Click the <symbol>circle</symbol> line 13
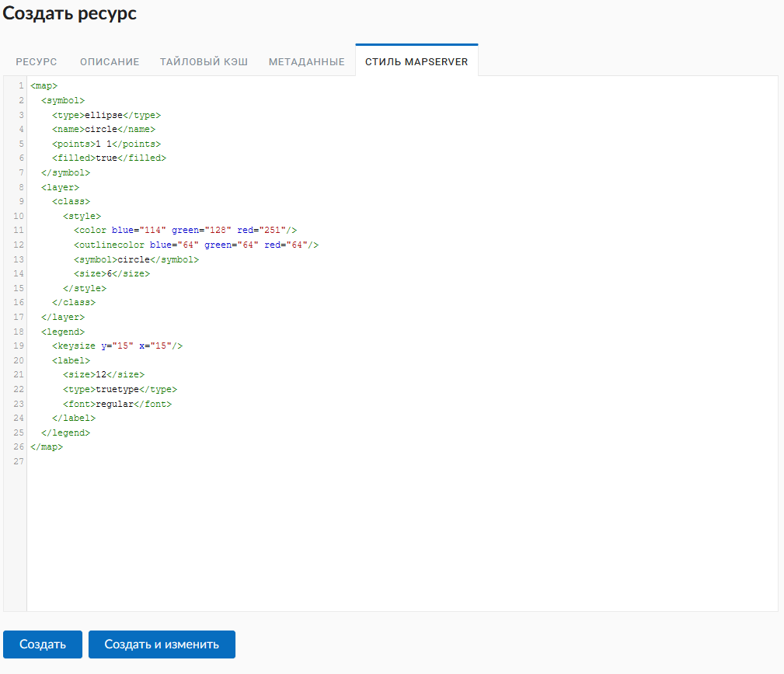The height and width of the screenshot is (674, 784). point(137,259)
